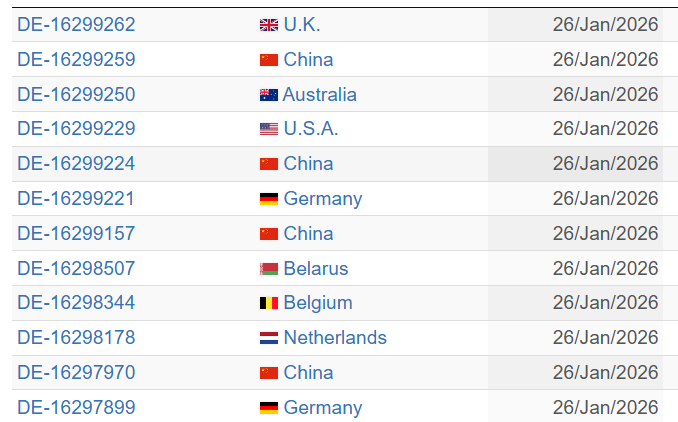Select the Belgium country link

[318, 303]
